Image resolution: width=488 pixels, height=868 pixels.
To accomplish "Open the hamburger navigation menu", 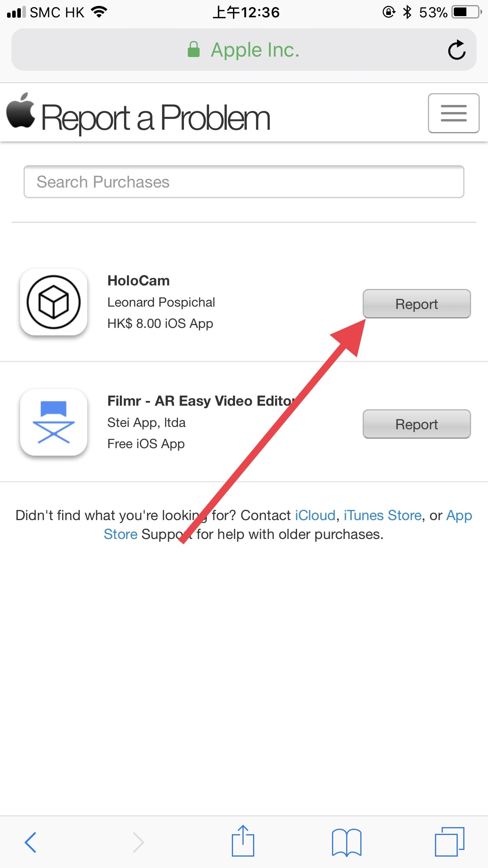I will 453,113.
